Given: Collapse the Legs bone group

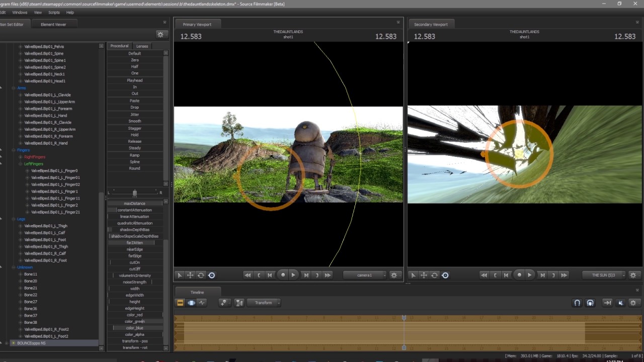Looking at the screenshot, I should click(14, 219).
